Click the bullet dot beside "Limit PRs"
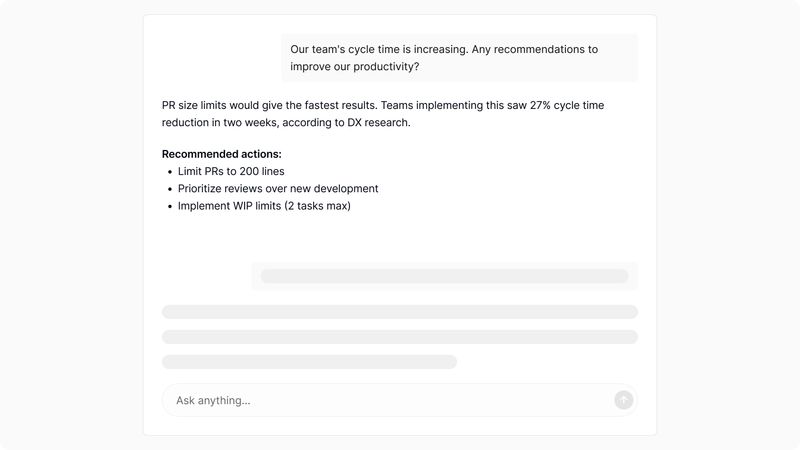Viewport: 800px width, 450px height. [x=169, y=172]
